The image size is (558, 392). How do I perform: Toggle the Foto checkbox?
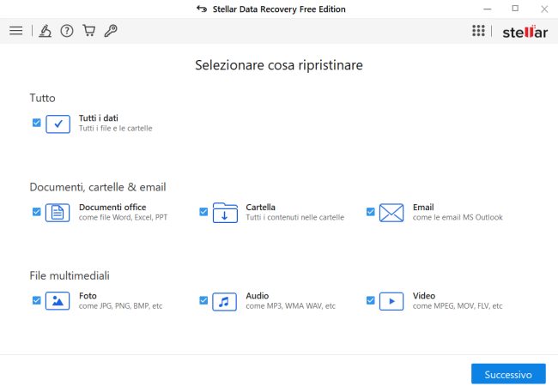pos(36,300)
